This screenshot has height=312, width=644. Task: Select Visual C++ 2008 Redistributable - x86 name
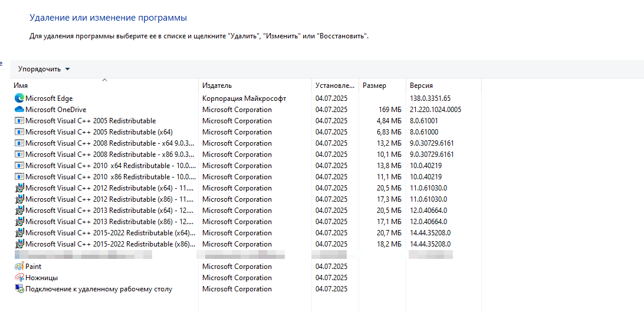[110, 155]
